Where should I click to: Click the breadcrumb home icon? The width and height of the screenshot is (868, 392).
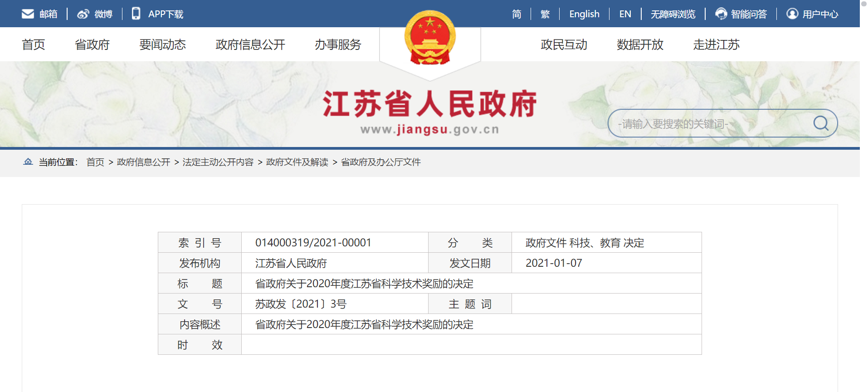tap(28, 162)
